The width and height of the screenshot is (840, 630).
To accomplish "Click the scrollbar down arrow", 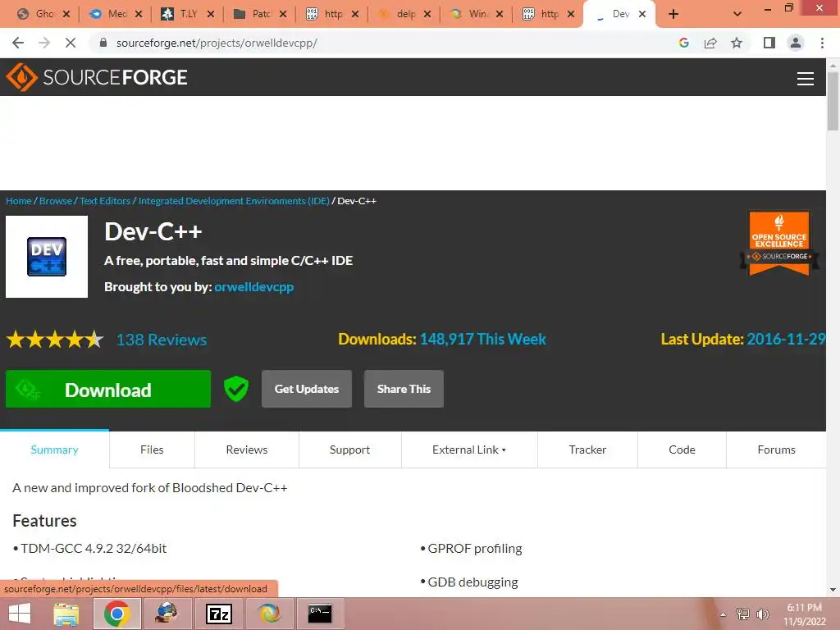I will (x=833, y=590).
